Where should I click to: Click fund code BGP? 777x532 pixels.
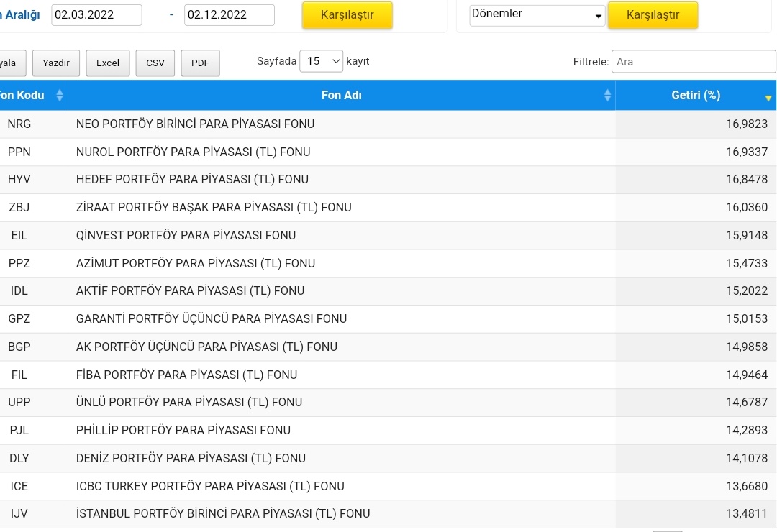click(x=19, y=347)
